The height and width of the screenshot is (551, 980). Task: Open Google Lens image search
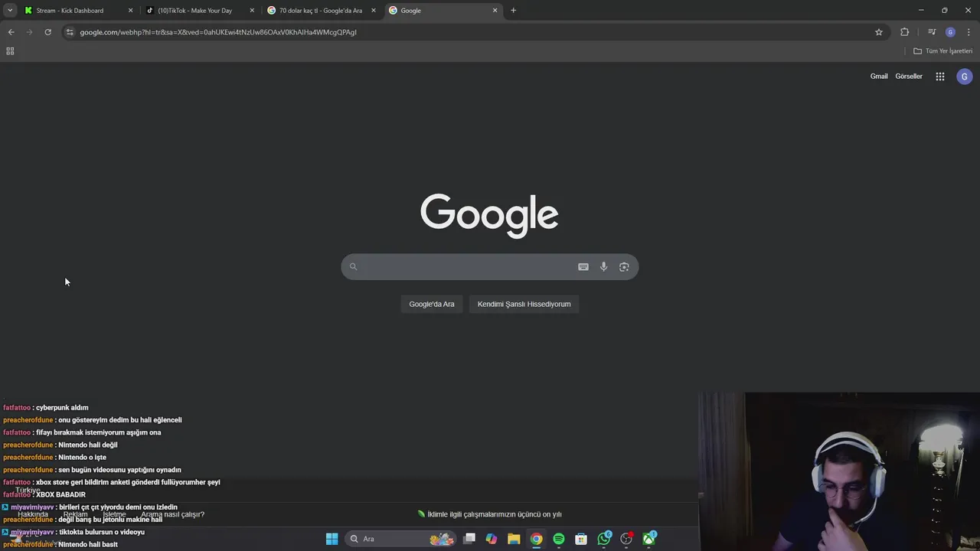[624, 266]
